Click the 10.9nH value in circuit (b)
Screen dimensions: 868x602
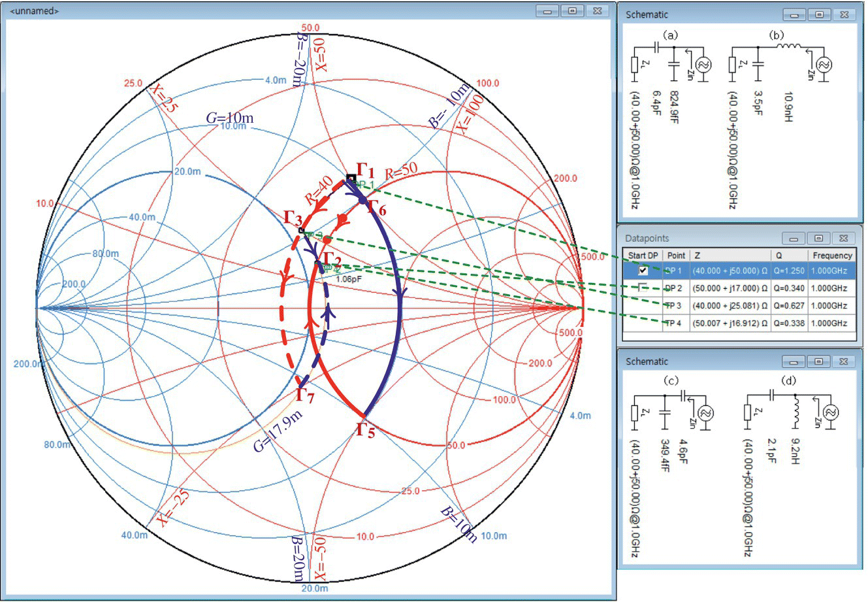point(788,107)
